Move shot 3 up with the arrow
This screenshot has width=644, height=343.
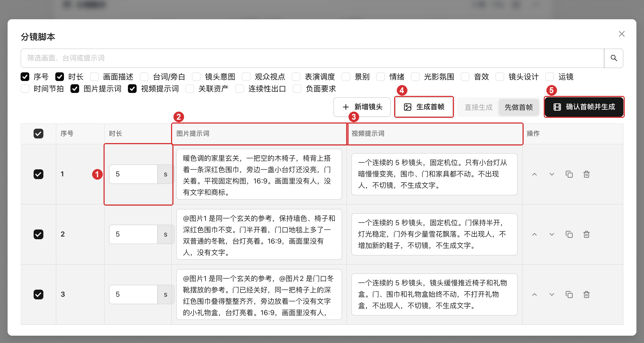[x=534, y=295]
